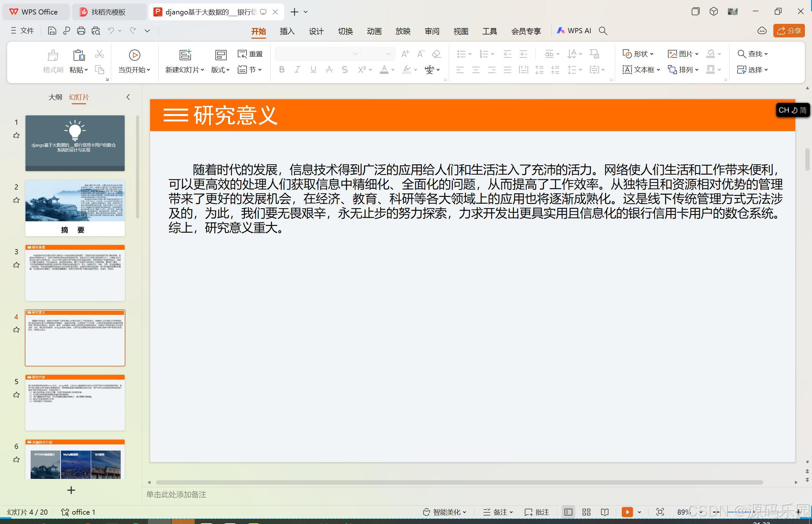The height and width of the screenshot is (524, 812).
Task: Toggle underline formatting
Action: [313, 70]
